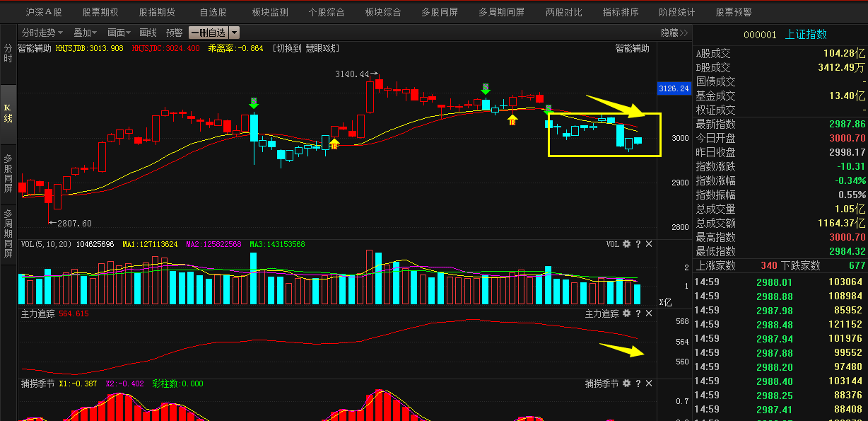868x421 pixels.
Task: Click the A股成交 value 104.28亿
Action: 845,53
